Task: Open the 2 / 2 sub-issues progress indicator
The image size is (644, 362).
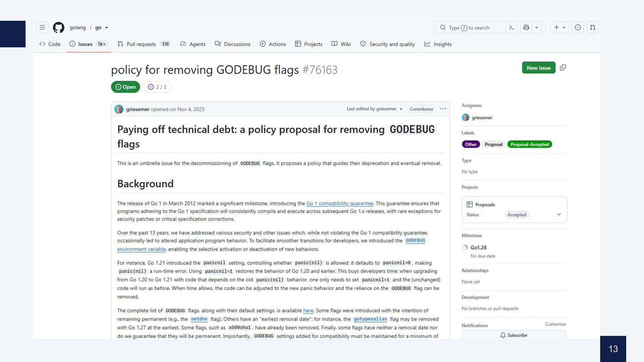Action: 157,87
